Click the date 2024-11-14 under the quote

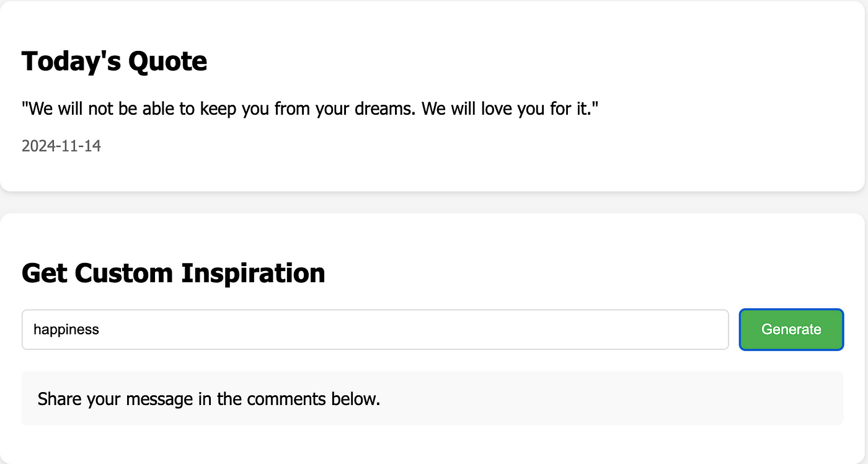pos(61,146)
